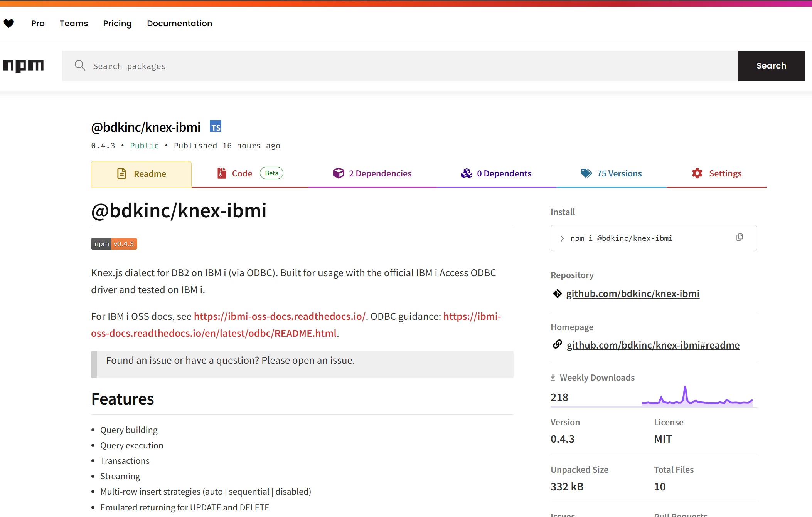The height and width of the screenshot is (517, 812).
Task: Click the GitHub repository icon
Action: (557, 293)
